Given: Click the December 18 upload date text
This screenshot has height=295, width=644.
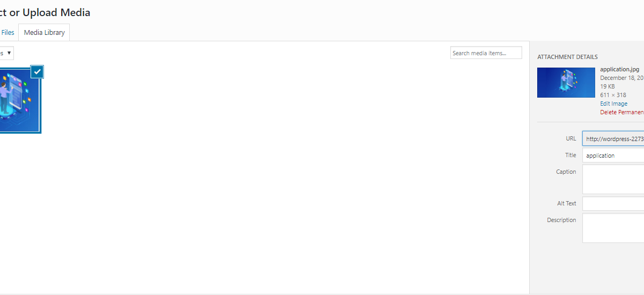Looking at the screenshot, I should pos(622,78).
